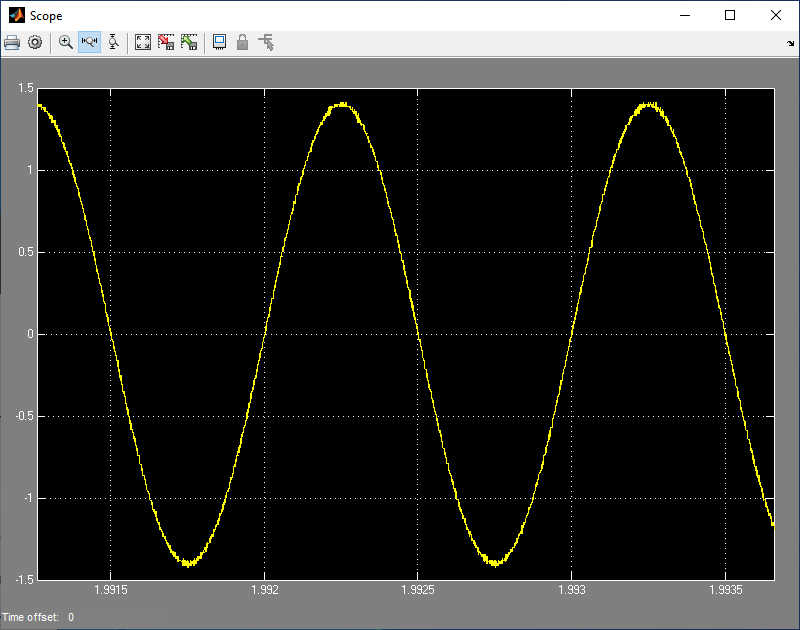Click the Print icon in the scope toolbar

pos(12,43)
